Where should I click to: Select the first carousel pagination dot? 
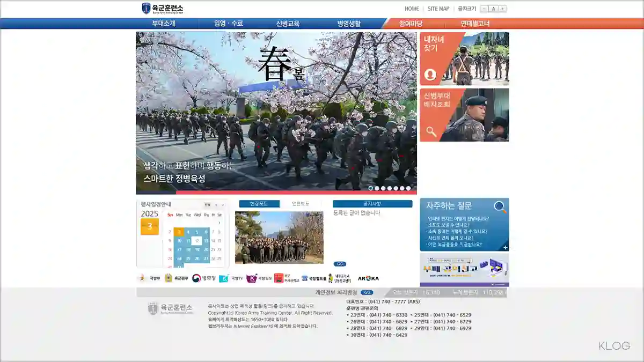[x=371, y=188]
